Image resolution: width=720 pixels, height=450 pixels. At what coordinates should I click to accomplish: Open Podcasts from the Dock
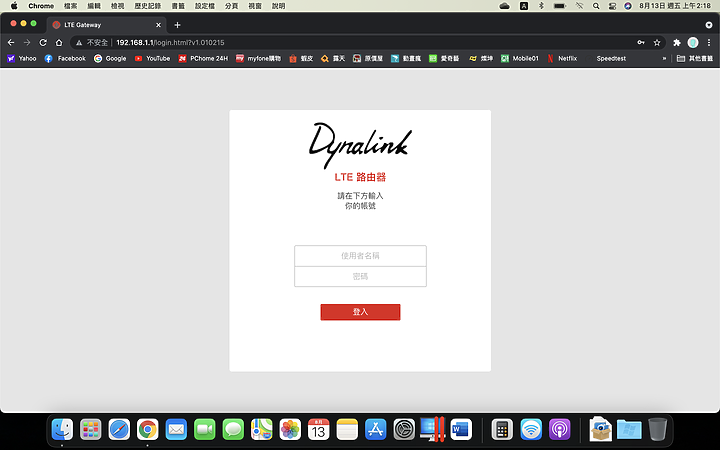[x=559, y=430]
